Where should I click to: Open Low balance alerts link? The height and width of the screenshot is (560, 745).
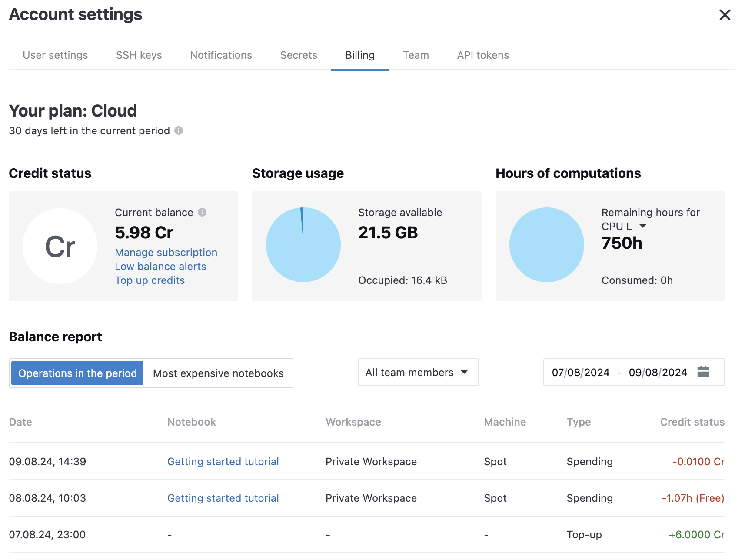coord(160,267)
